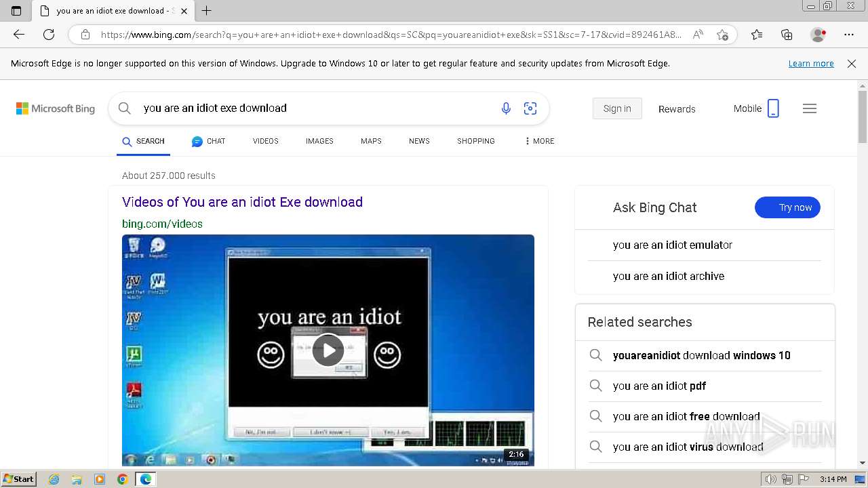
Task: Close the 'you are an idiot exe download' tab
Action: 184,11
